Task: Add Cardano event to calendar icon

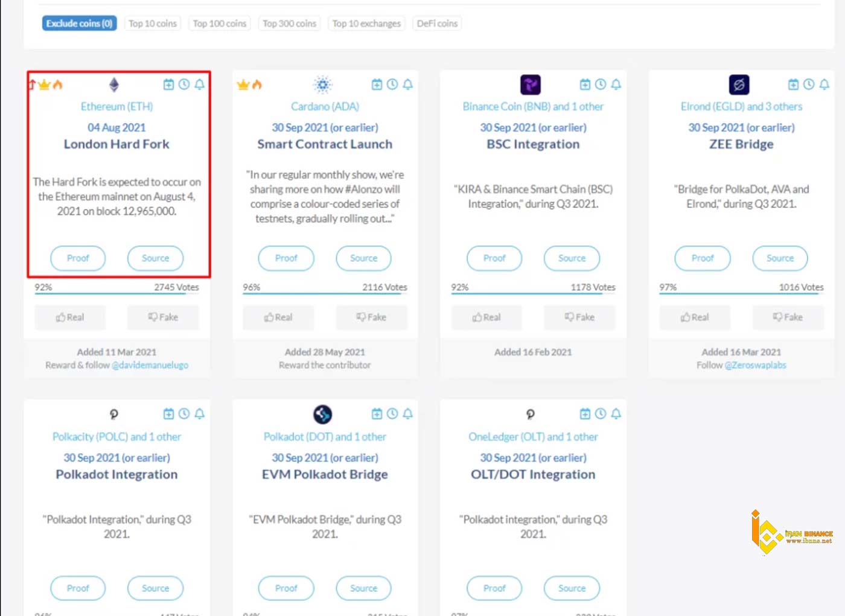Action: [377, 84]
